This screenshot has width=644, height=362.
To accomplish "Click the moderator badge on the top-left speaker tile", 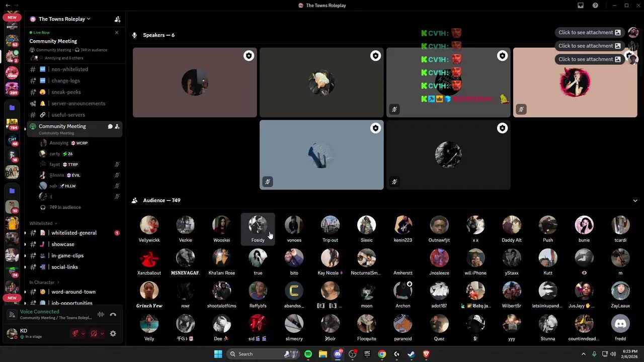I will (249, 56).
